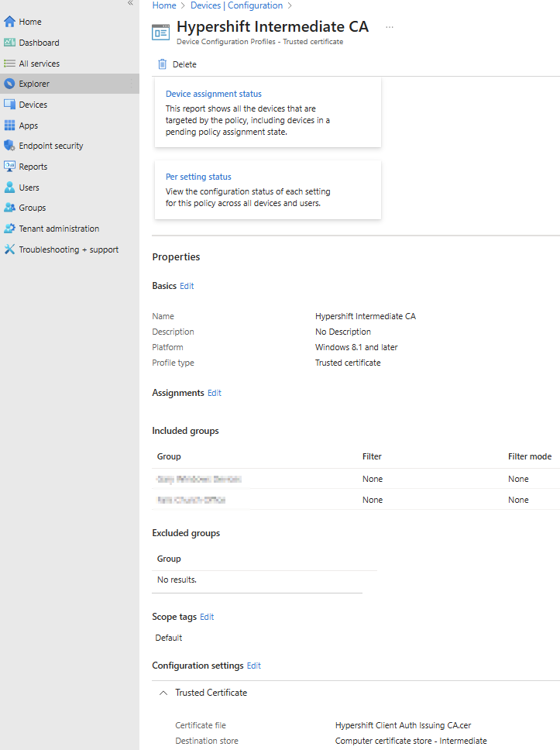Edit the Configuration settings section
560x750 pixels.
click(x=254, y=666)
